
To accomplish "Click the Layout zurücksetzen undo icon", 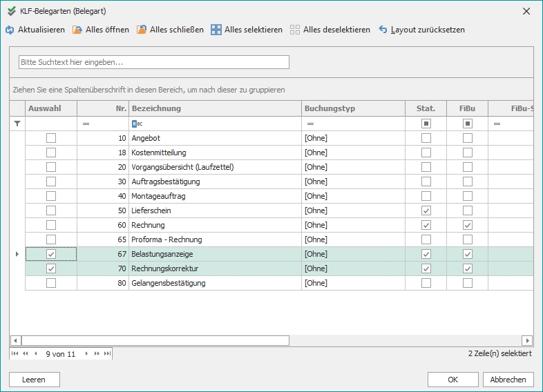I will (383, 30).
